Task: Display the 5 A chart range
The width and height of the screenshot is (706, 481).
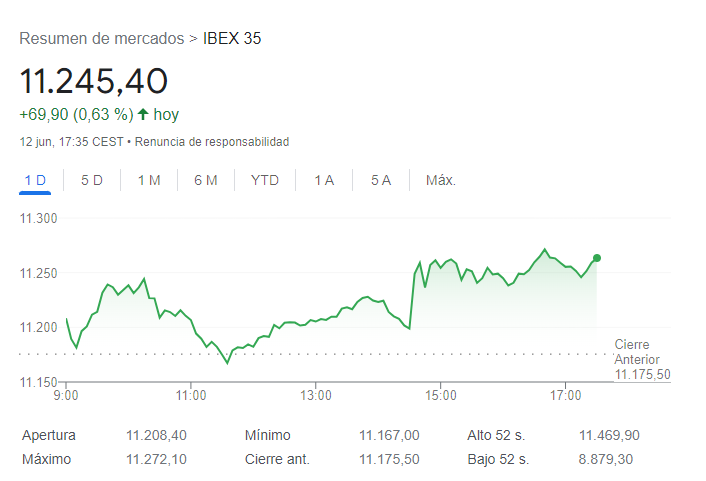Action: point(381,181)
